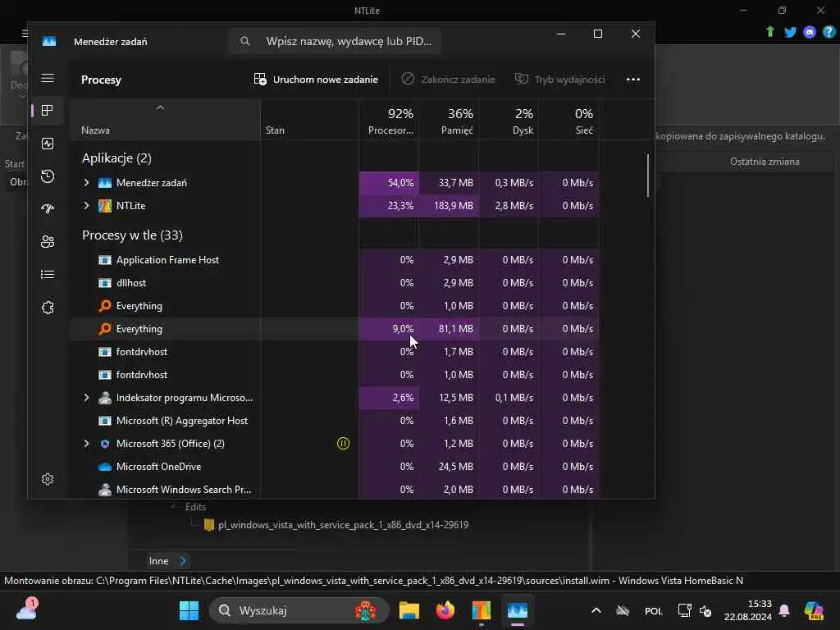Click the POL language indicator
Viewport: 840px width, 630px height.
[x=654, y=610]
